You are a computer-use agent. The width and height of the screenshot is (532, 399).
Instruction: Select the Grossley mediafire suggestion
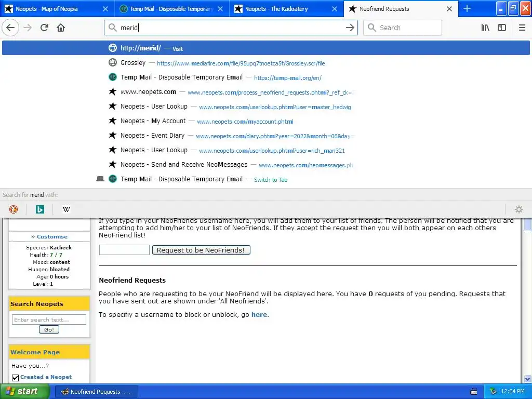click(x=265, y=63)
